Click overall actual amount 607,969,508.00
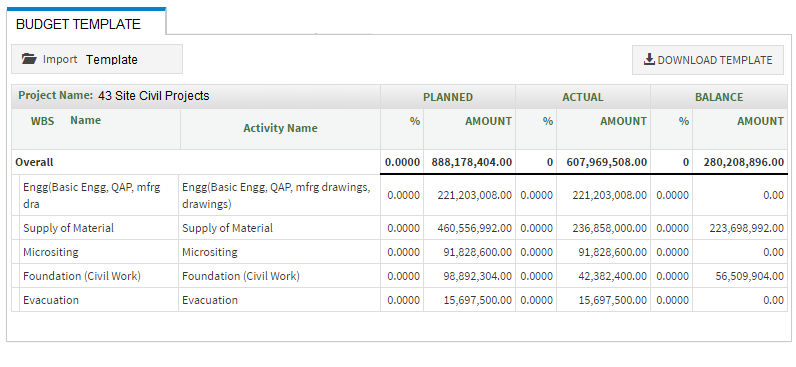Image resolution: width=796 pixels, height=367 pixels. [607, 162]
